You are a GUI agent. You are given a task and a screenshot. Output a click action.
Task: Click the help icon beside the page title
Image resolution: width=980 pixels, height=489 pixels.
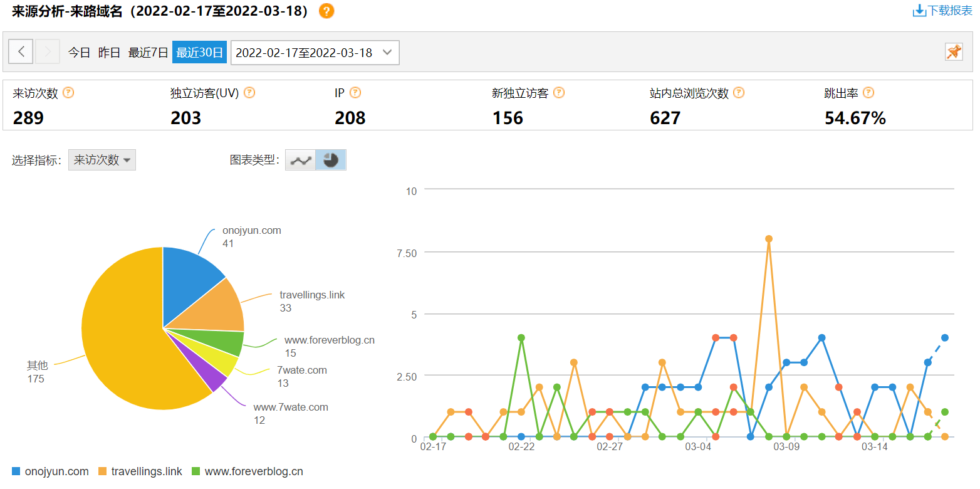click(x=326, y=11)
